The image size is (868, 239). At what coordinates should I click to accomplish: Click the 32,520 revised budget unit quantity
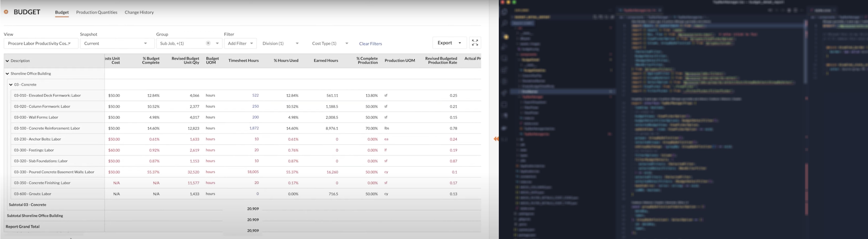click(193, 172)
